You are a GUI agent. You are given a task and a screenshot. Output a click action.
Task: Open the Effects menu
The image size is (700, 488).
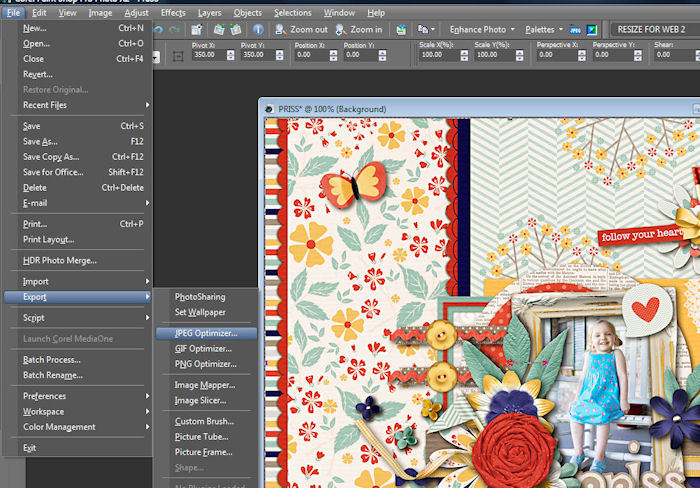coord(173,13)
